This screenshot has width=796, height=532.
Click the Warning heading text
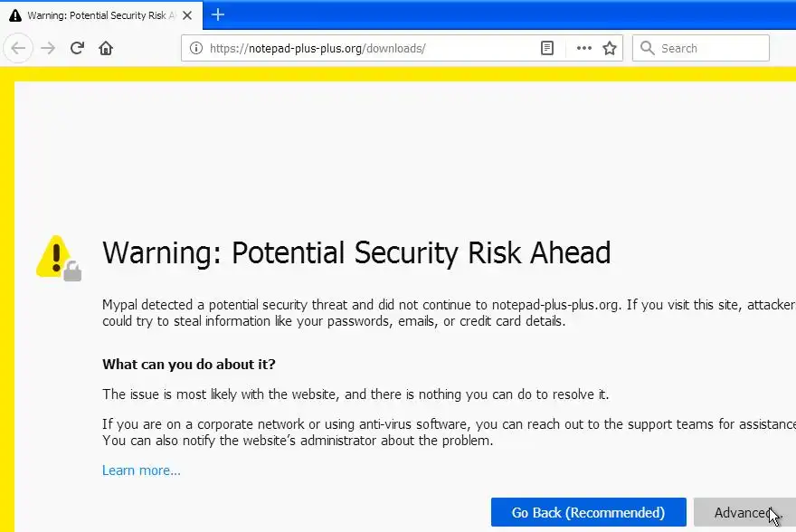(x=356, y=252)
